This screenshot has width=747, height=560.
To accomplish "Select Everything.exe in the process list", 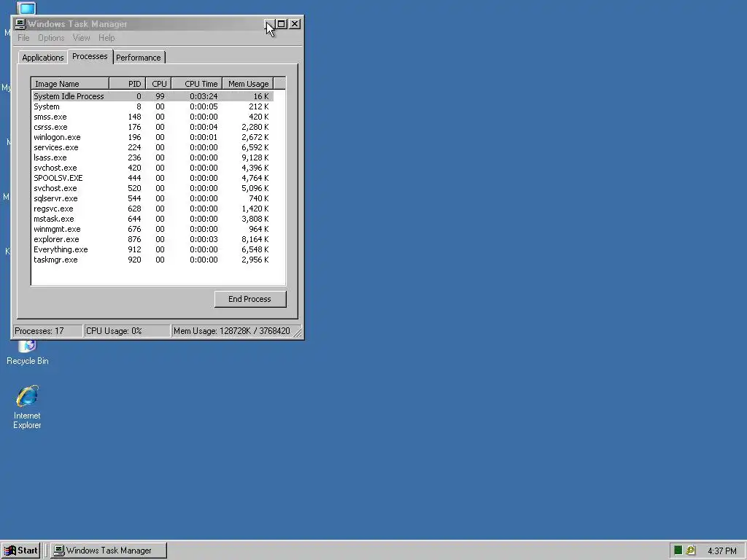I will 152,250.
